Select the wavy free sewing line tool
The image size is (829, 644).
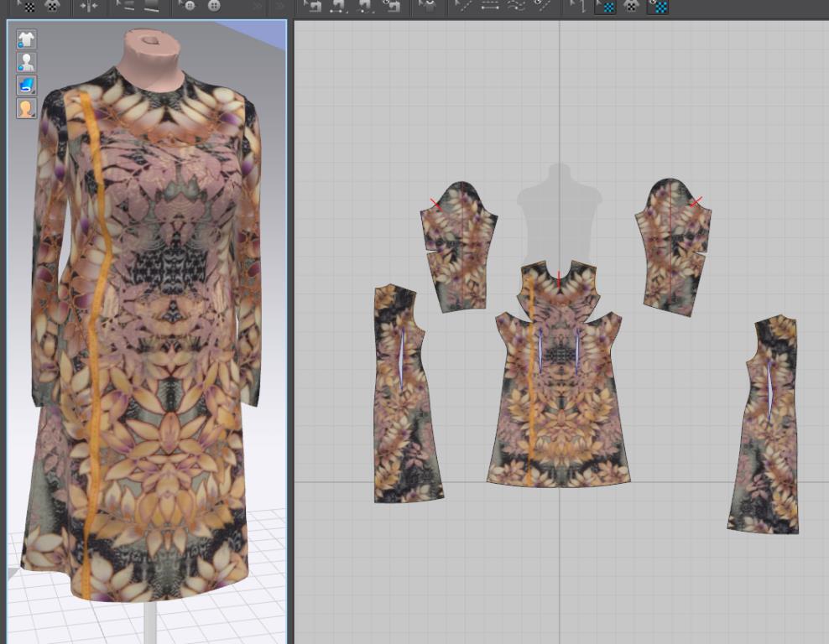[518, 6]
